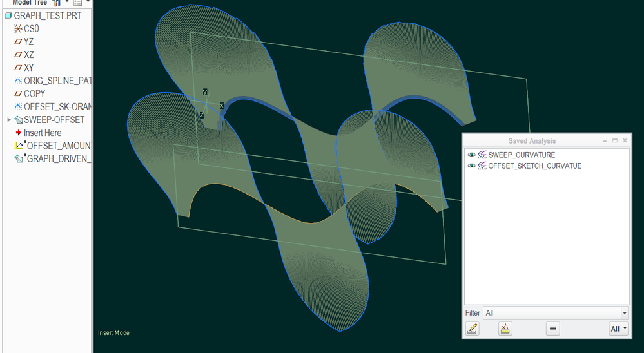The image size is (644, 353).
Task: Select COPY plane in the model tree
Action: click(x=35, y=93)
